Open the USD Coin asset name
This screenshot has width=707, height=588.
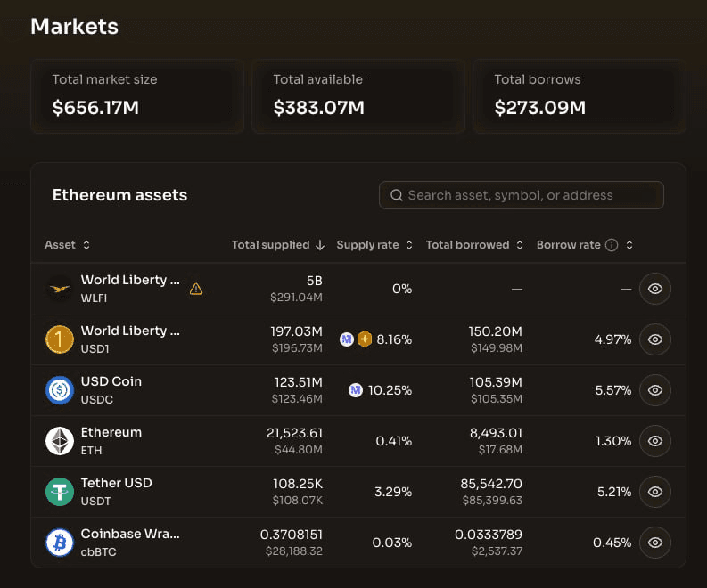click(111, 381)
